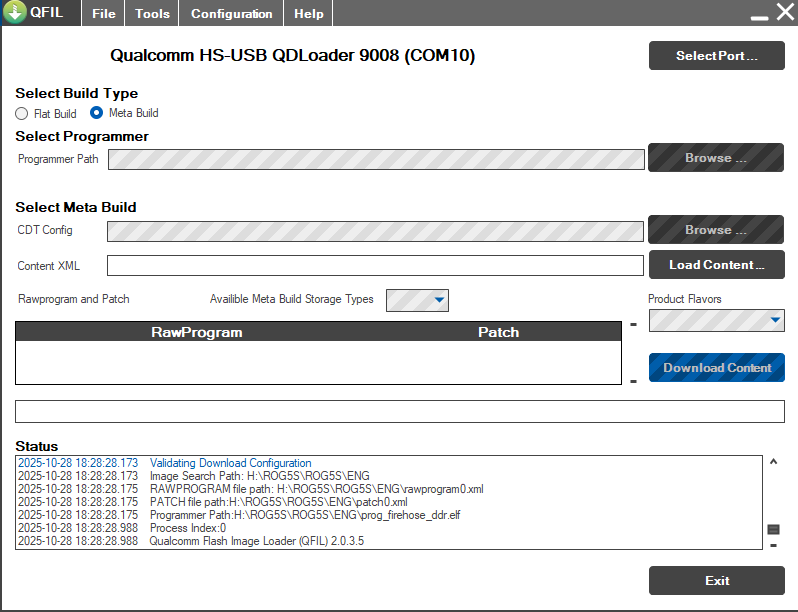
Task: Click the QFIL green download logo icon
Action: pos(15,12)
